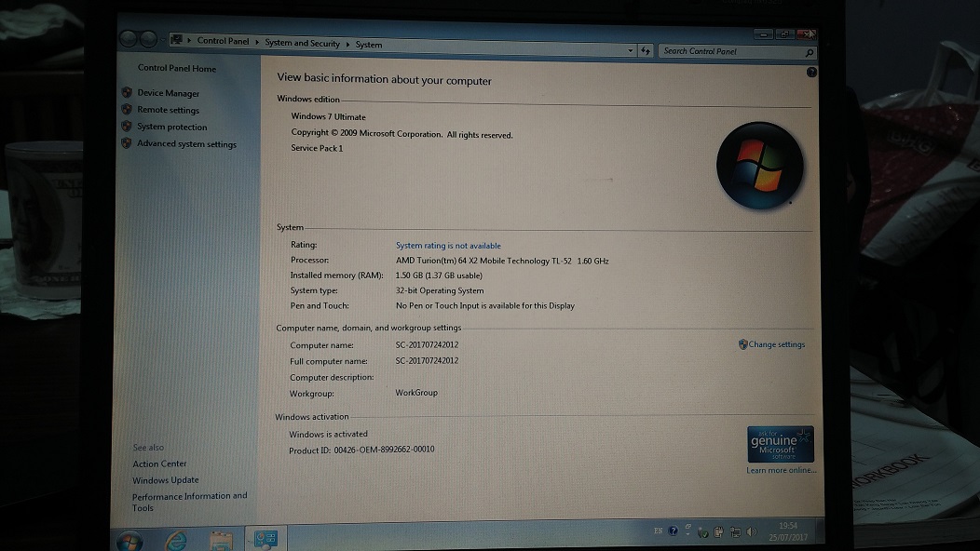Click the 'Windows 7 Ultimate' text
980x551 pixels.
click(328, 117)
